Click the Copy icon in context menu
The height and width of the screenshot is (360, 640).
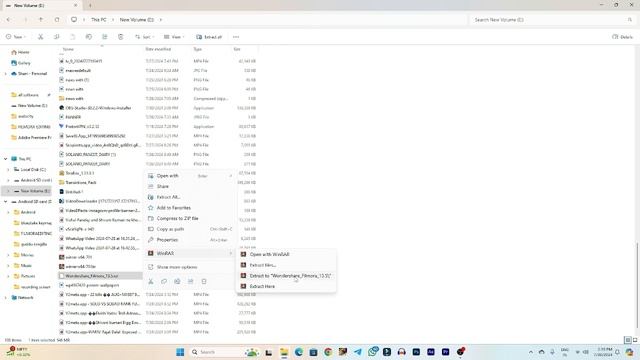(x=164, y=281)
